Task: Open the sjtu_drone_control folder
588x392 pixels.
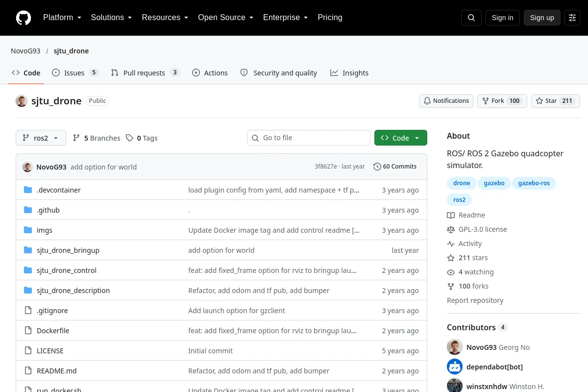Action: tap(67, 270)
